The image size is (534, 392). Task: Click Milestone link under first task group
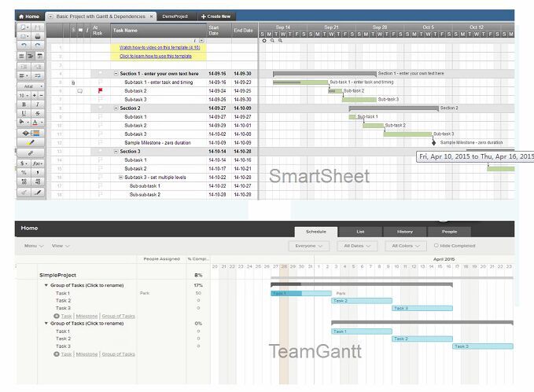click(87, 316)
